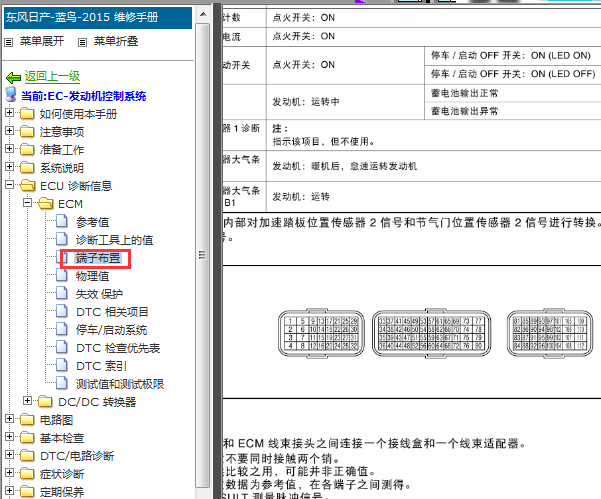This screenshot has width=601, height=499.
Task: Click page icon next to 测试值和测试极限
Action: [62, 383]
